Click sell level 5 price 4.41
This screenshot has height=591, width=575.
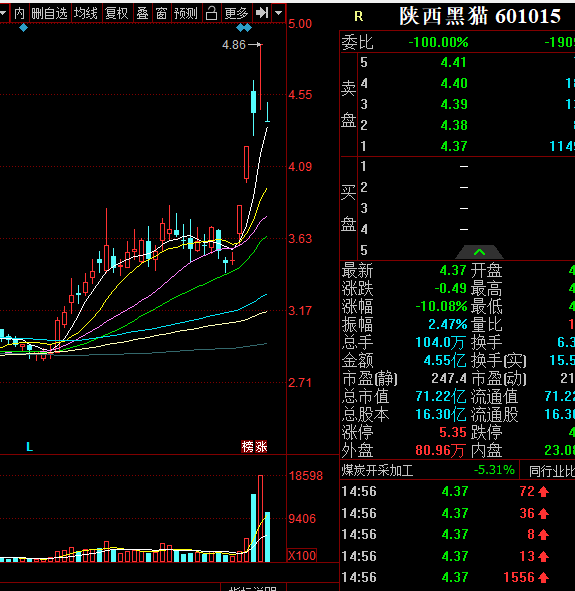pos(454,62)
